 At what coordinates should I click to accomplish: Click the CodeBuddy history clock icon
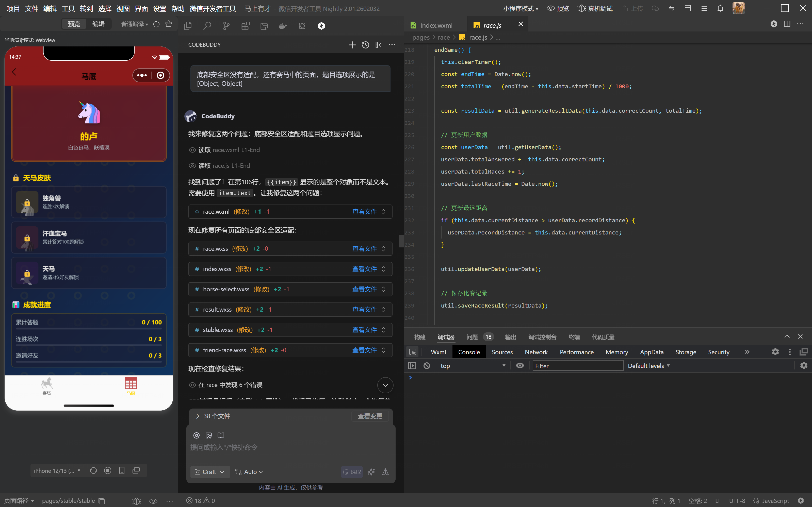tap(365, 45)
